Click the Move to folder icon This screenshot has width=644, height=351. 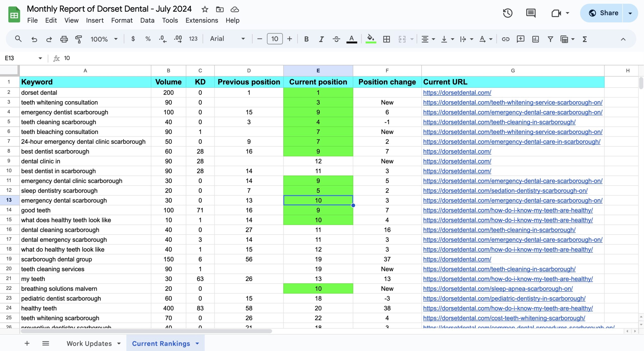pyautogui.click(x=220, y=9)
